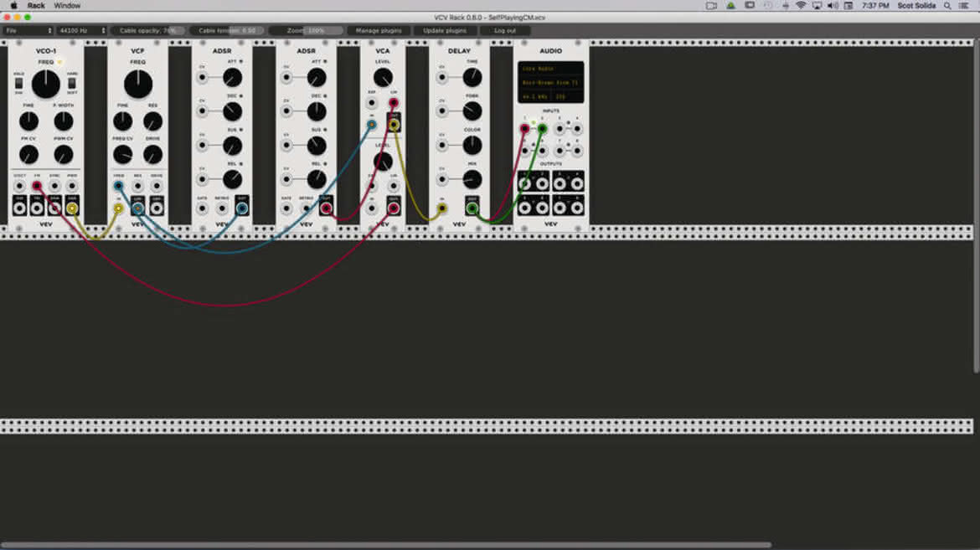Click the first ADSR DEC knob
This screenshot has width=980, height=550.
coord(232,111)
